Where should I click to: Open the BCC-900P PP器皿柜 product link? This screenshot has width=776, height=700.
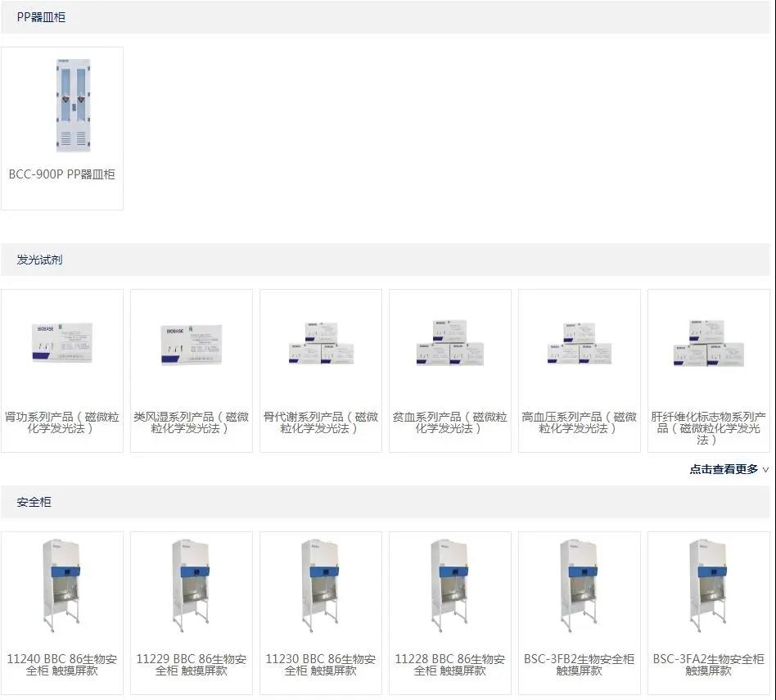(x=62, y=174)
